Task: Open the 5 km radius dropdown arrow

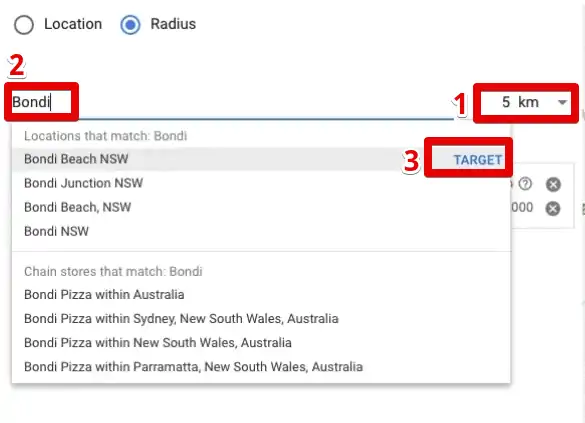Action: [x=562, y=102]
